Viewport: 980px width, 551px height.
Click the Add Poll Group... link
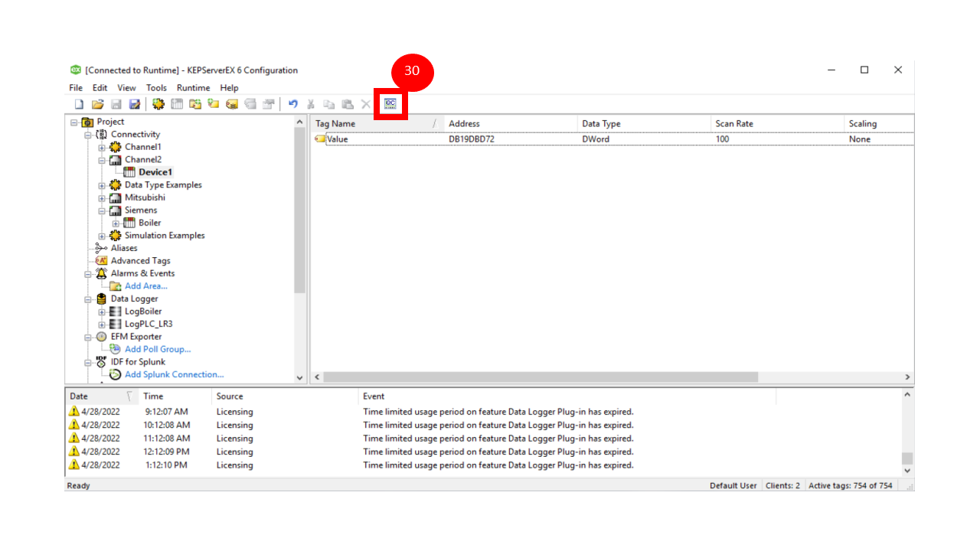click(x=158, y=349)
